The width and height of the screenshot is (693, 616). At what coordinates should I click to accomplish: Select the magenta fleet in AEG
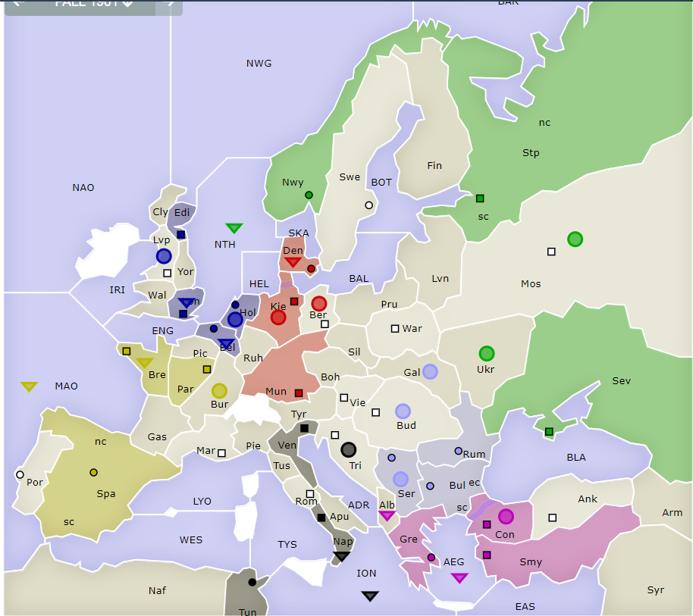[x=459, y=577]
